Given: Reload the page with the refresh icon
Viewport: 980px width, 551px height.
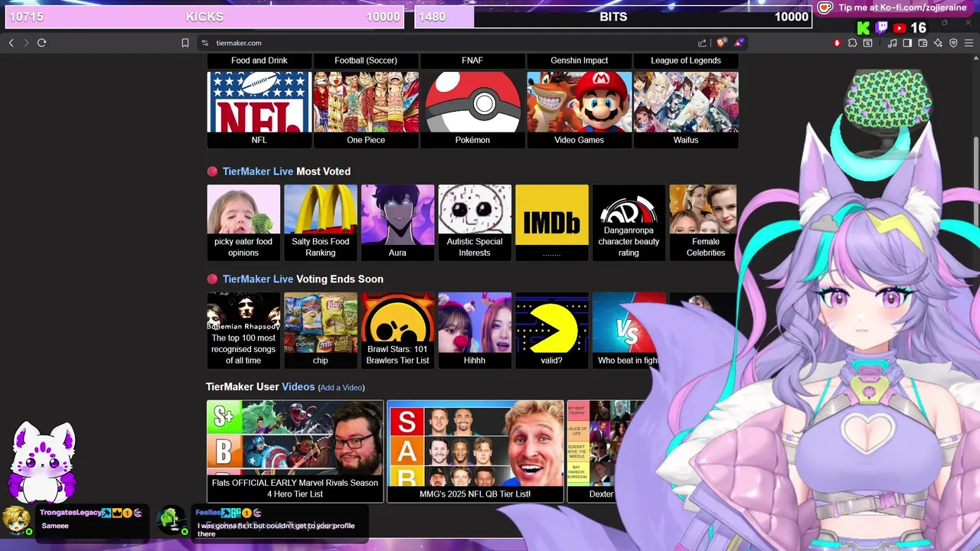Looking at the screenshot, I should [x=42, y=43].
